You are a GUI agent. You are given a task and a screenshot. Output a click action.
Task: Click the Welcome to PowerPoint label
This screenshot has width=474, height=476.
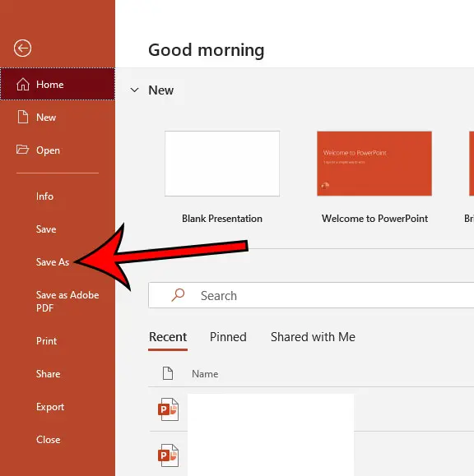pos(374,219)
